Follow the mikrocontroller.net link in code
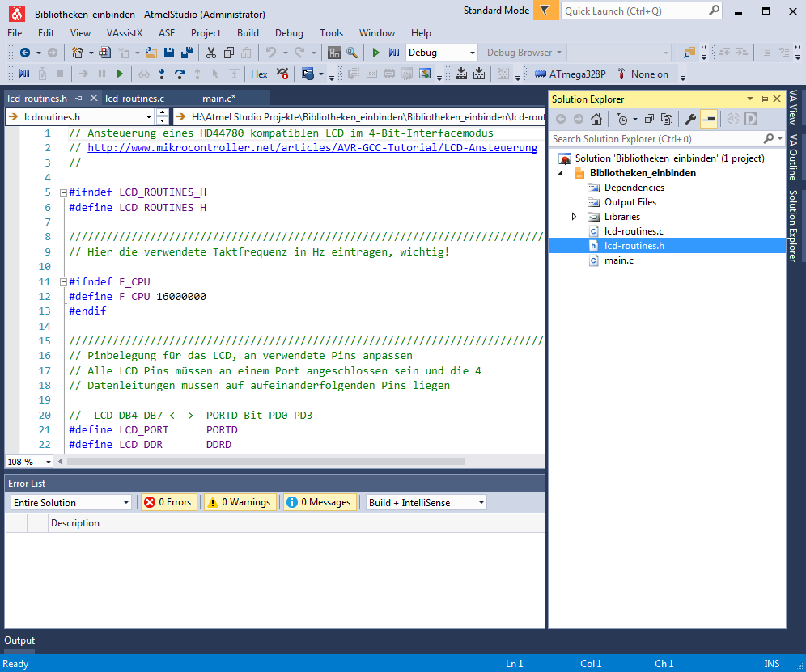 point(312,148)
